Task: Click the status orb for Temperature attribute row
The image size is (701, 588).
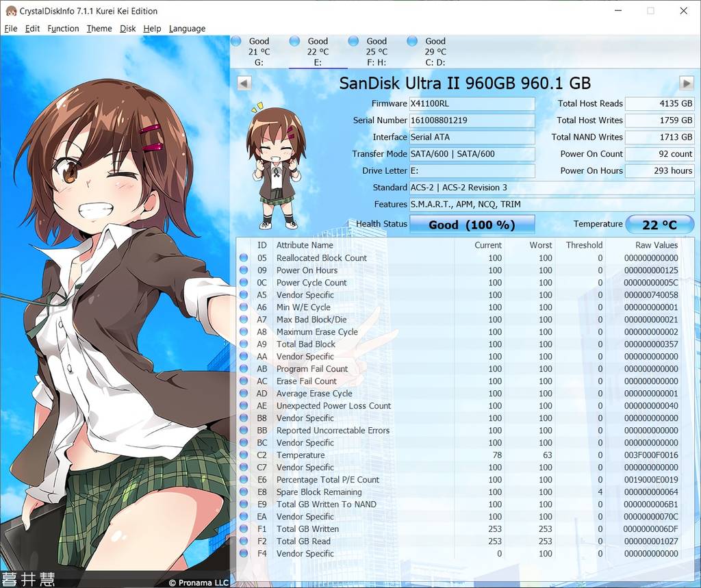Action: [244, 455]
